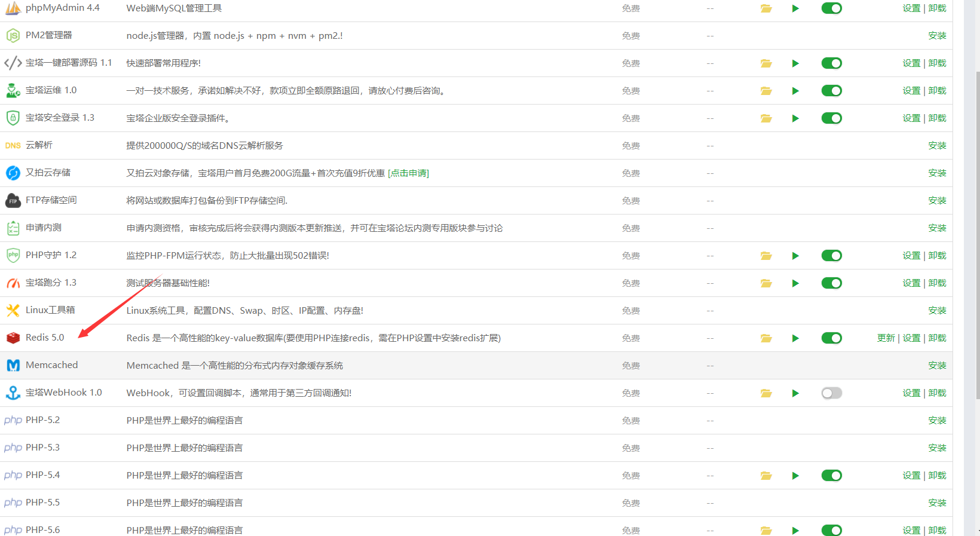Screen dimensions: 980x536
Task: Open 设置 for PHP守护 1.2
Action: 911,256
